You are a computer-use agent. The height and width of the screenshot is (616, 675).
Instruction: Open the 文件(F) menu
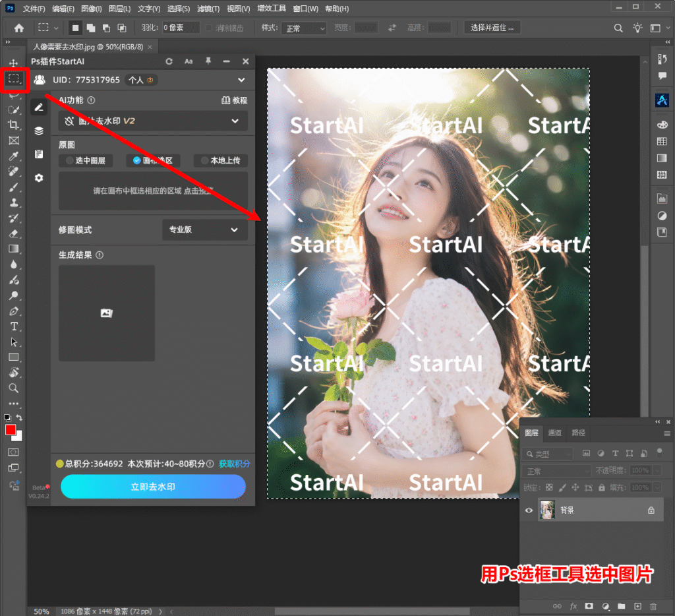34,9
